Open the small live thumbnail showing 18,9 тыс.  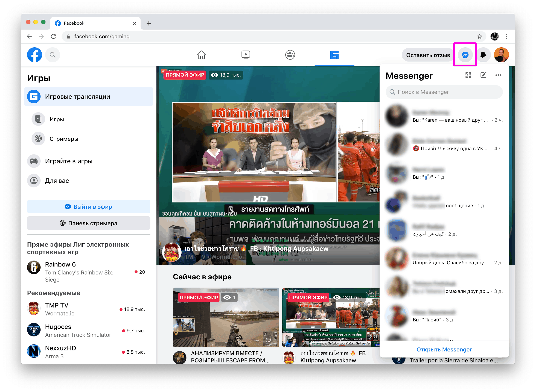tap(331, 317)
